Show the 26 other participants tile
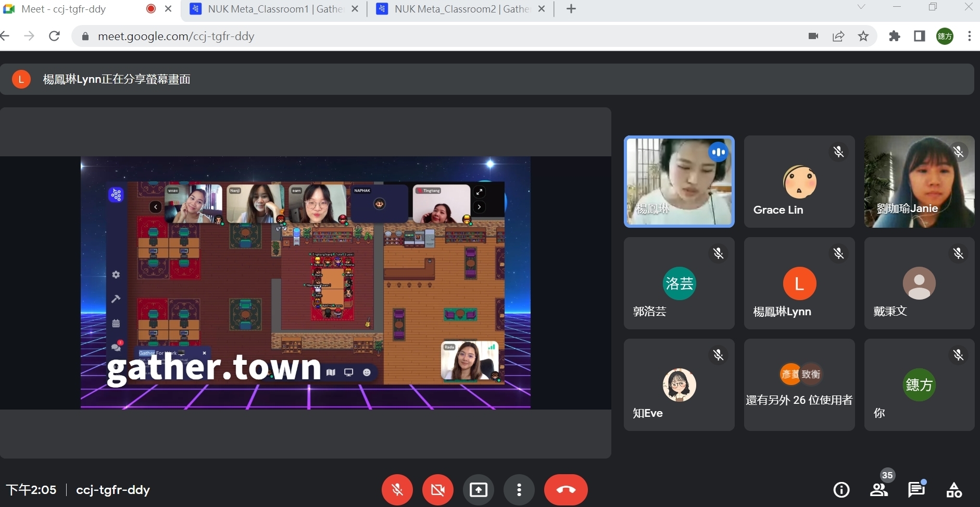 click(x=799, y=385)
